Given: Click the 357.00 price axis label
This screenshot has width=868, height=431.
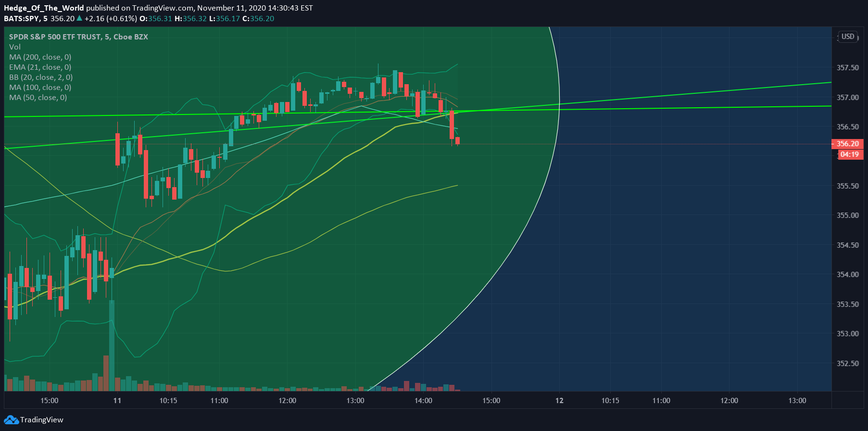Looking at the screenshot, I should tap(847, 97).
